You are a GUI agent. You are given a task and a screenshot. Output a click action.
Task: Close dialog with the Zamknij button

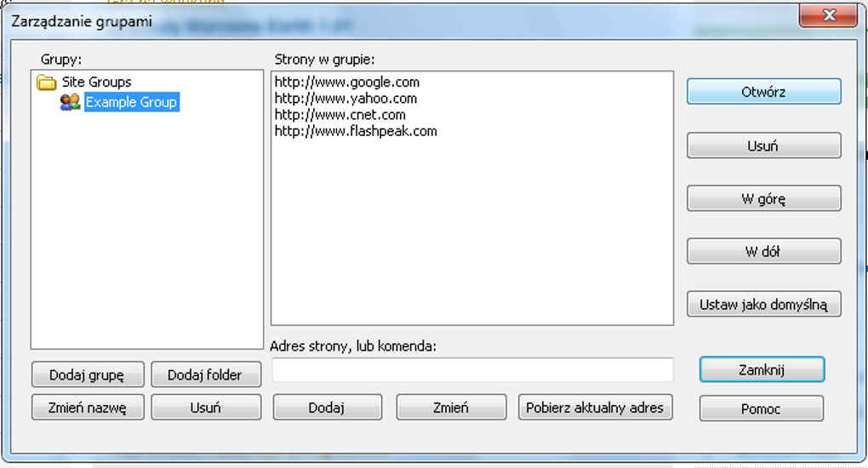coord(762,369)
